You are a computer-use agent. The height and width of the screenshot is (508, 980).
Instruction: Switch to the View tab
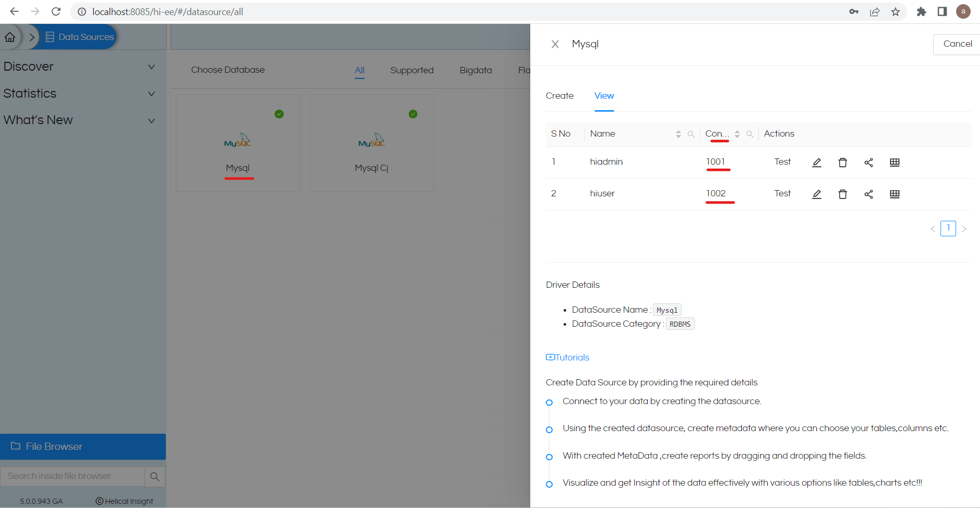pos(604,96)
